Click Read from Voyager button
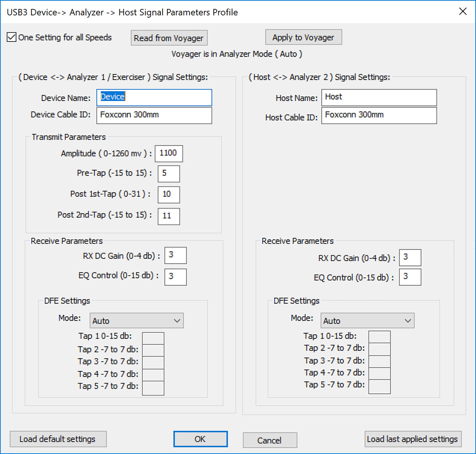 (x=169, y=38)
